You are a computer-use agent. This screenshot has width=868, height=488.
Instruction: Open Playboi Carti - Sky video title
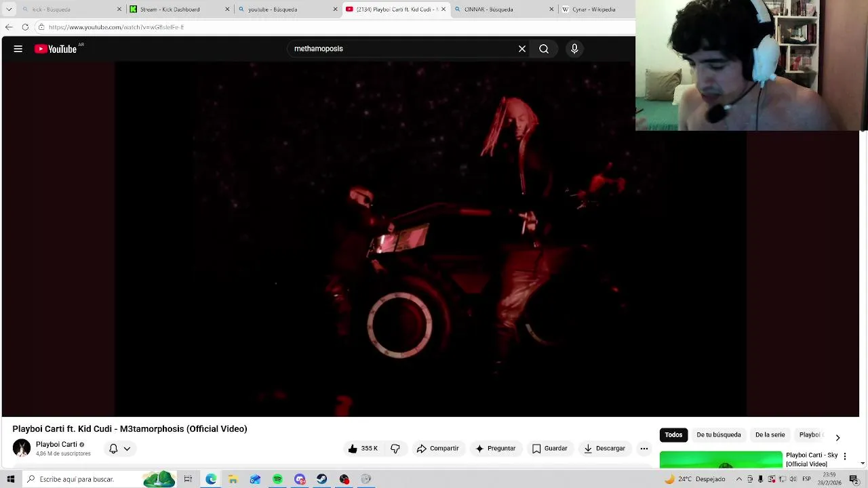pos(812,460)
